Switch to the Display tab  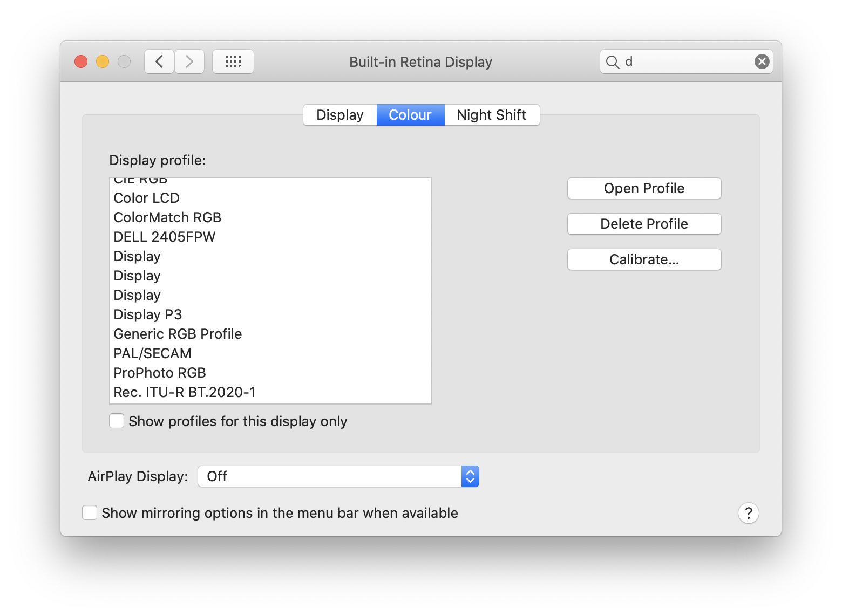point(340,115)
